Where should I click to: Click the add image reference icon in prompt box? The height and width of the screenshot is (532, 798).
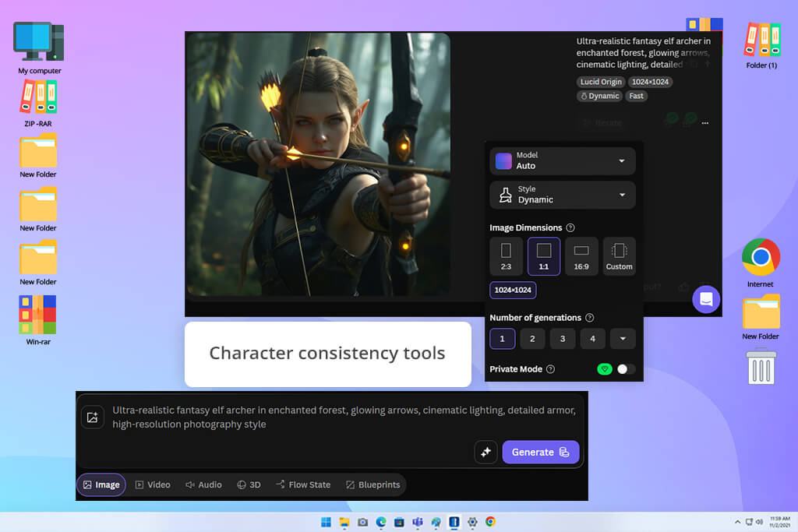[93, 417]
